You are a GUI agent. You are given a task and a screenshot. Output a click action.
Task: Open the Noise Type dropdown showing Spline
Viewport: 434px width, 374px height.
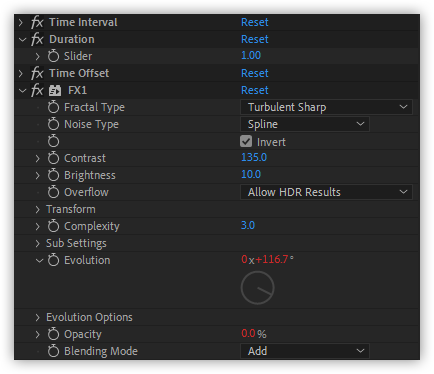tap(305, 124)
